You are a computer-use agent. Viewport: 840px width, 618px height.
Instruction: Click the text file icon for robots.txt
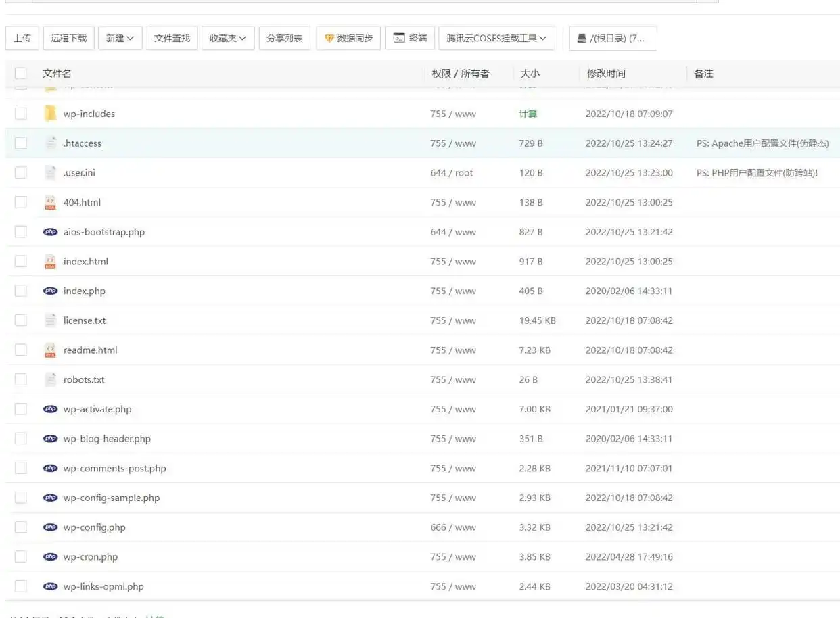[x=50, y=379]
